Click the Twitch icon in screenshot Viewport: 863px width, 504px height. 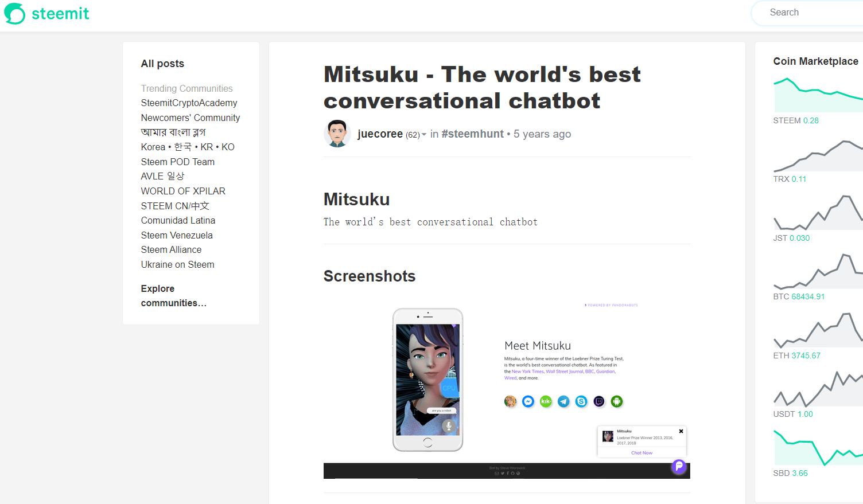tap(599, 401)
